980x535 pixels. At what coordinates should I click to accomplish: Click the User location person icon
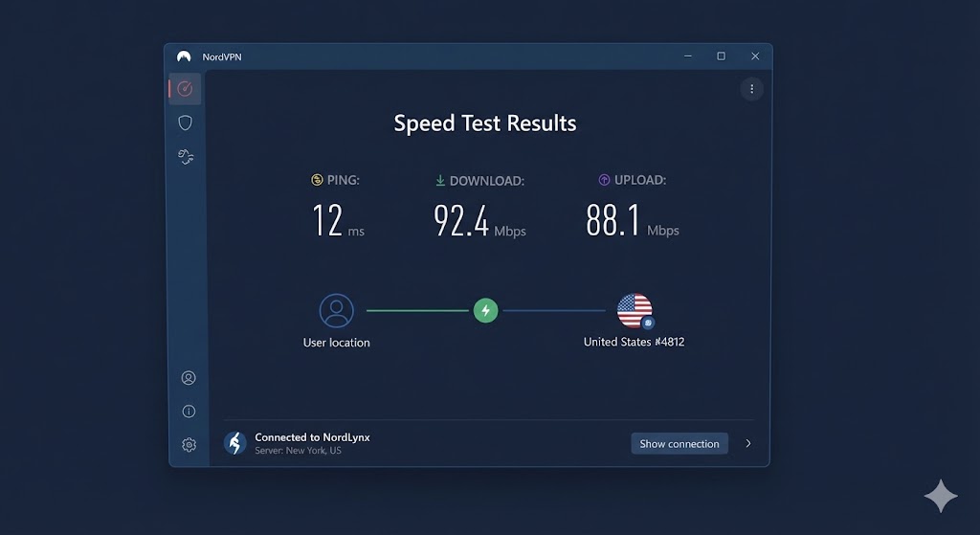point(336,311)
